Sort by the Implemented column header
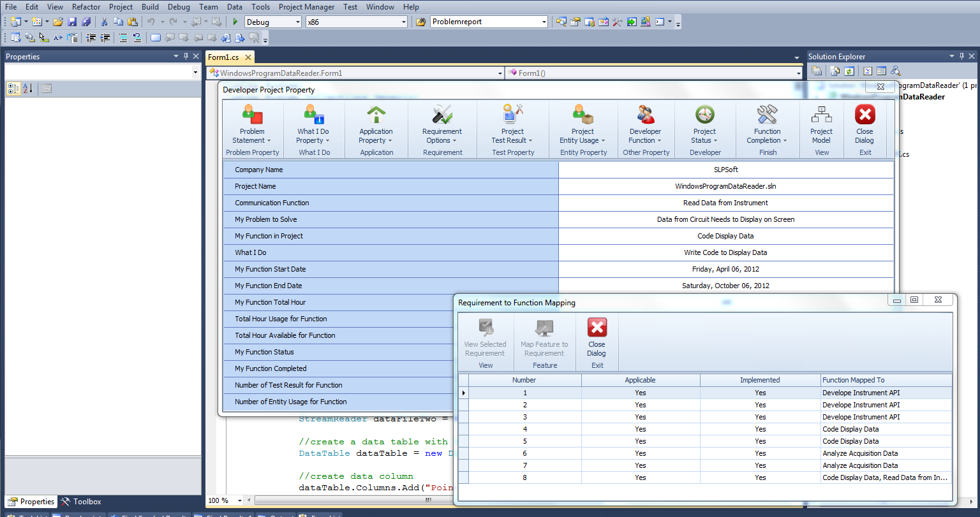This screenshot has width=980, height=517. coord(760,380)
